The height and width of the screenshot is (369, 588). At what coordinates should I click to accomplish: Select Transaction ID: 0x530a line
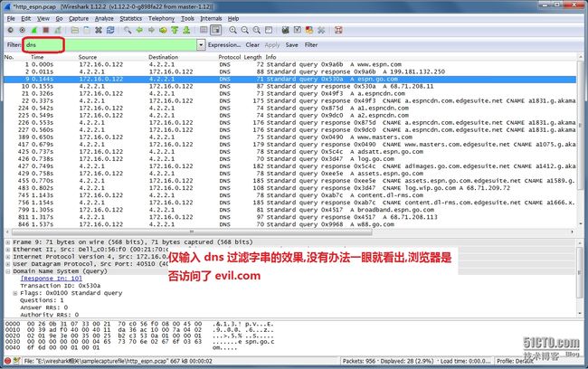pyautogui.click(x=60, y=286)
